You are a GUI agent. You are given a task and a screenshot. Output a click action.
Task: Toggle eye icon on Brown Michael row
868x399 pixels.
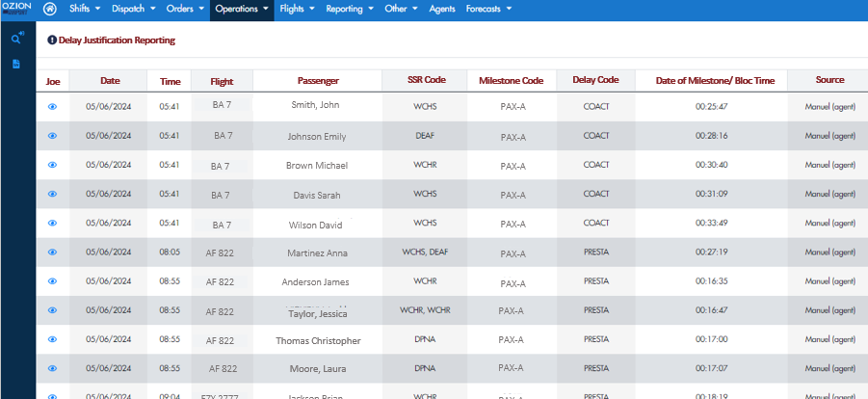click(x=53, y=165)
